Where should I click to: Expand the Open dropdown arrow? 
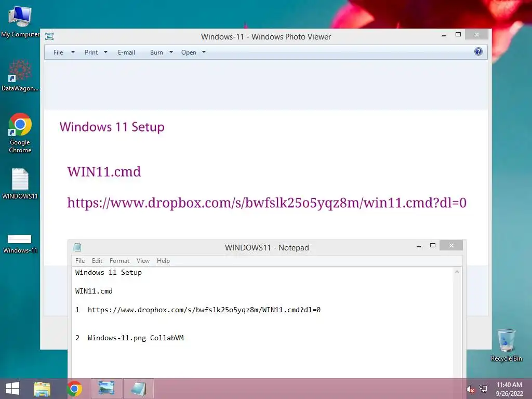pyautogui.click(x=204, y=52)
